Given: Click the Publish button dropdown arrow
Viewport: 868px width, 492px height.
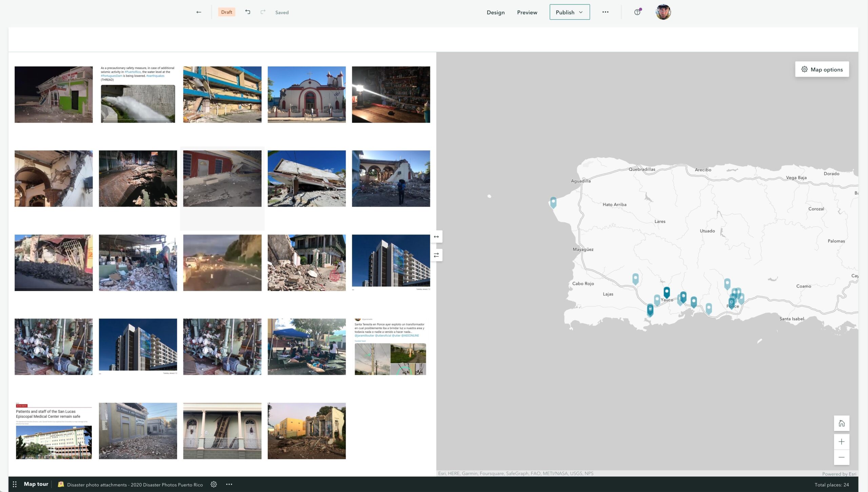Looking at the screenshot, I should pos(581,11).
